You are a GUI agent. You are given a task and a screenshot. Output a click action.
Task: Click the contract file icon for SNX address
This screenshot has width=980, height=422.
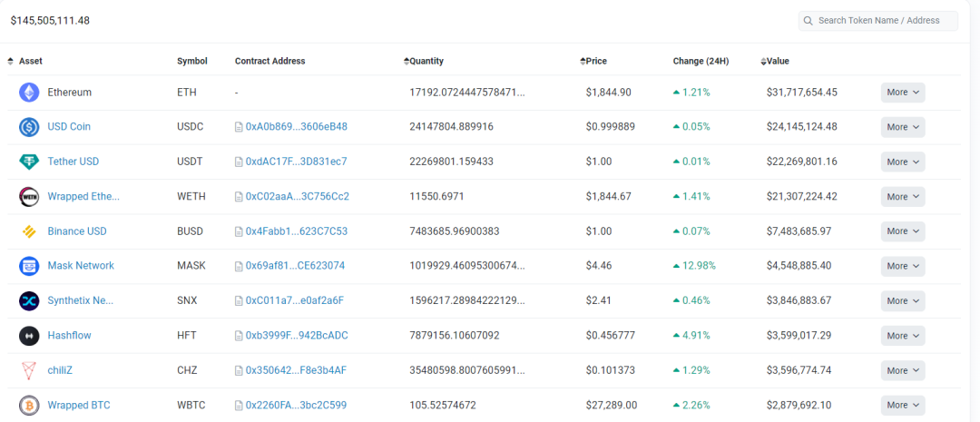tap(238, 300)
